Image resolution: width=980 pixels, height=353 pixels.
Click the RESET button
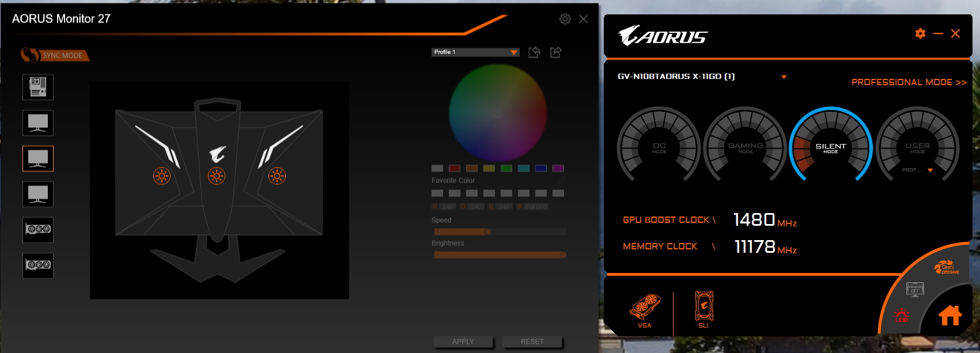[532, 341]
